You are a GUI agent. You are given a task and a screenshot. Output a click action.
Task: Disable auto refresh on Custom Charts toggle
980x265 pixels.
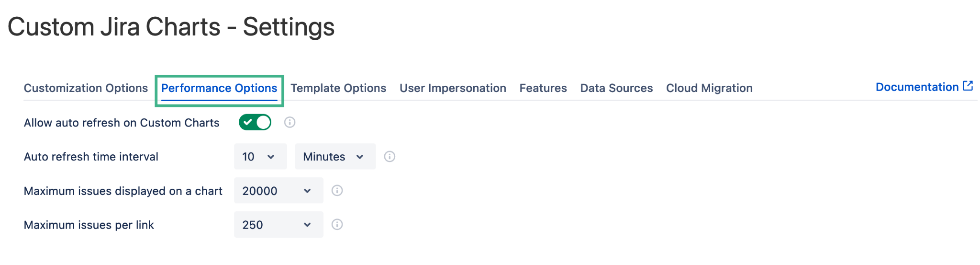tap(255, 123)
